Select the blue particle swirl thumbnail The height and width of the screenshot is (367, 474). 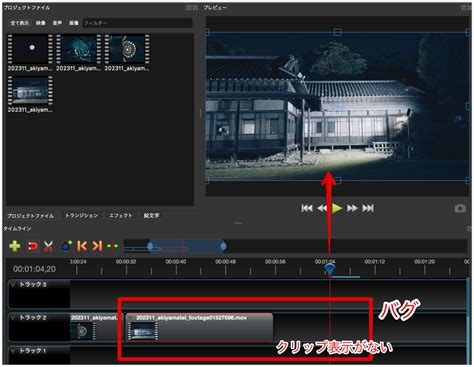(x=78, y=49)
